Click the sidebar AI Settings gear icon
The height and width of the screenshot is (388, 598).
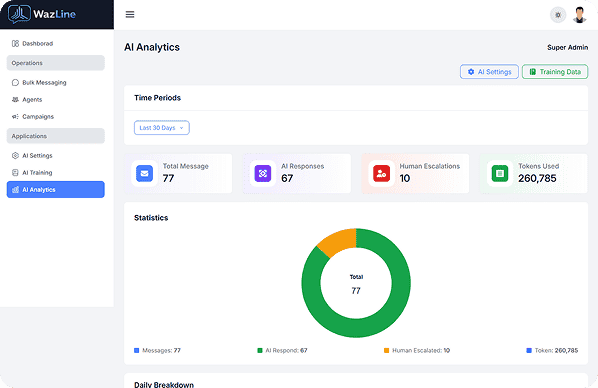(15, 155)
